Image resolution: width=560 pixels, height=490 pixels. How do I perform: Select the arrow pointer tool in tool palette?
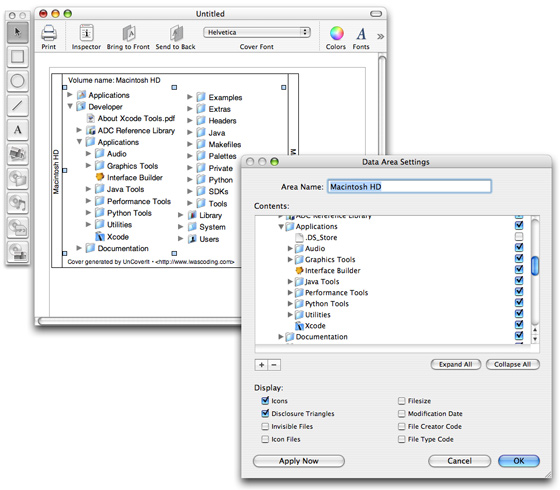tap(18, 32)
